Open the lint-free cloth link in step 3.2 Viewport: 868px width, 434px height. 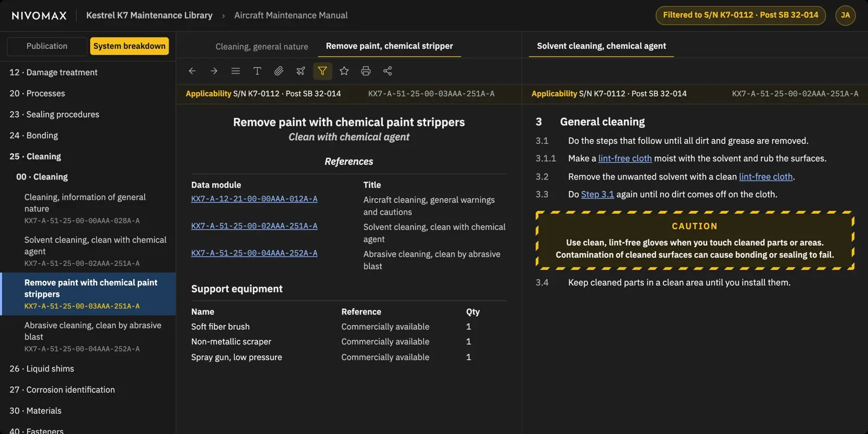(766, 177)
